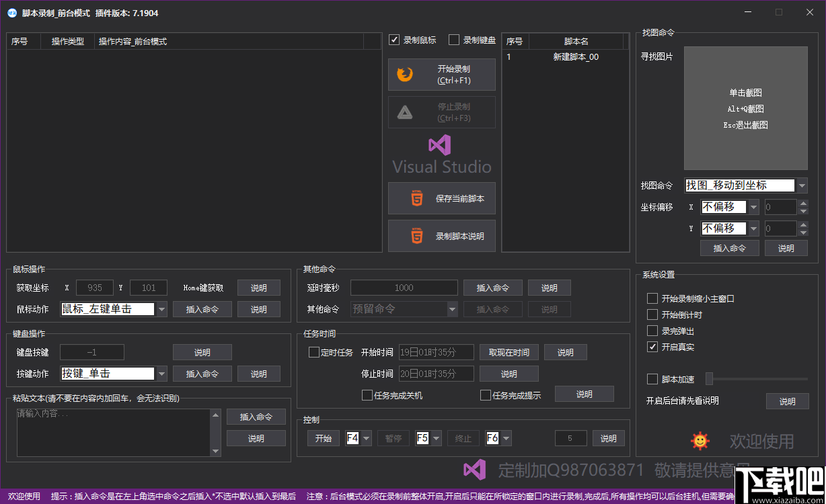Enable the 录制鼠标 checkbox
This screenshot has width=826, height=504.
point(394,40)
